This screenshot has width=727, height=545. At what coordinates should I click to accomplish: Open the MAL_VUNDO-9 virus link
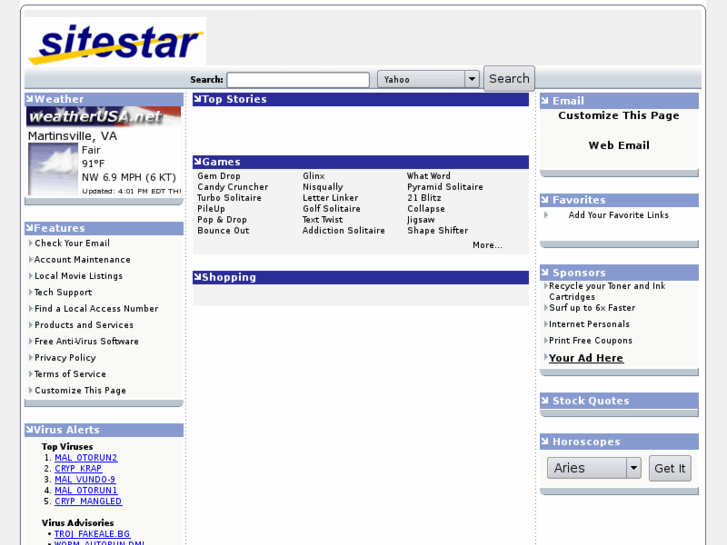click(x=85, y=479)
